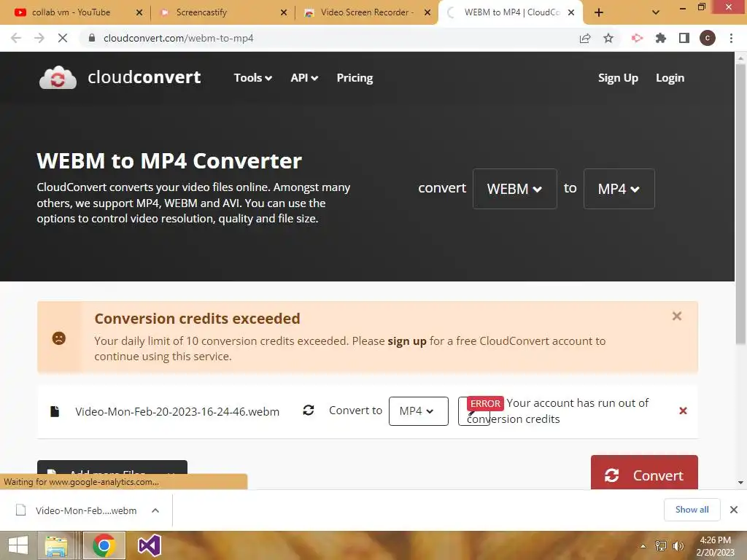Open File Explorer from the taskbar
The image size is (747, 560).
click(x=56, y=545)
